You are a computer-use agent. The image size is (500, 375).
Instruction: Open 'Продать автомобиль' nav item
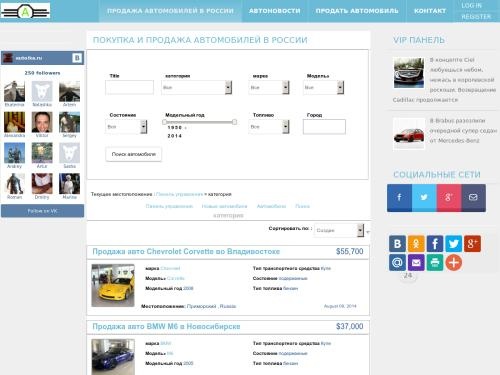coord(357,11)
